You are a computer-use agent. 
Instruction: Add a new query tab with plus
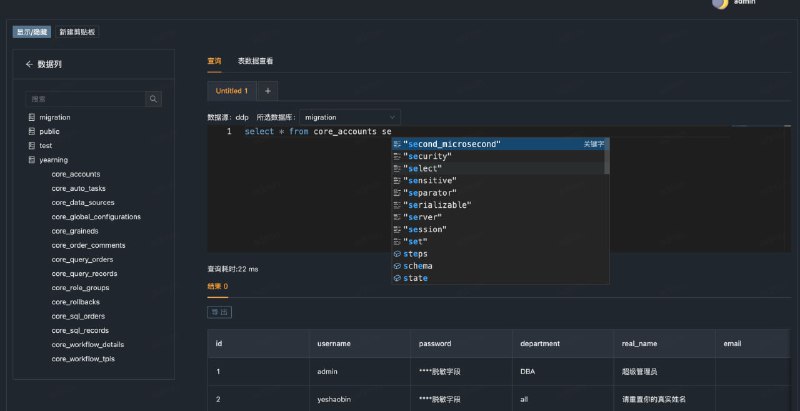tap(268, 91)
